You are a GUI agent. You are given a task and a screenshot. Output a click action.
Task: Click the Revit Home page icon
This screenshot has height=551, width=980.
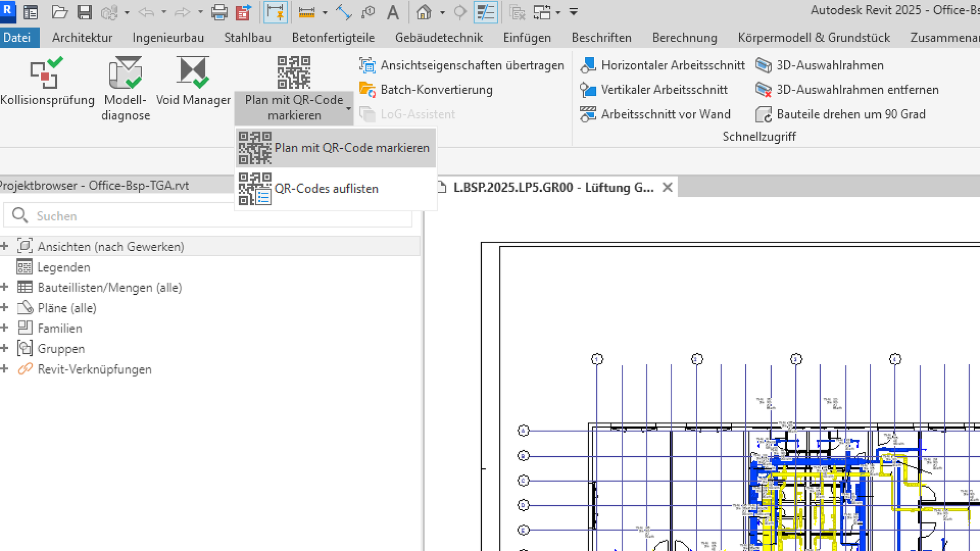[31, 12]
